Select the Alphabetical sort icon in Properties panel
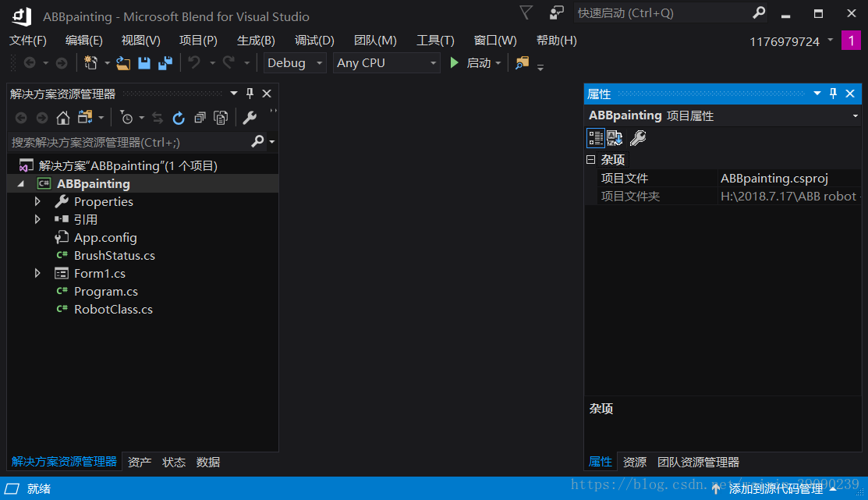 point(615,138)
